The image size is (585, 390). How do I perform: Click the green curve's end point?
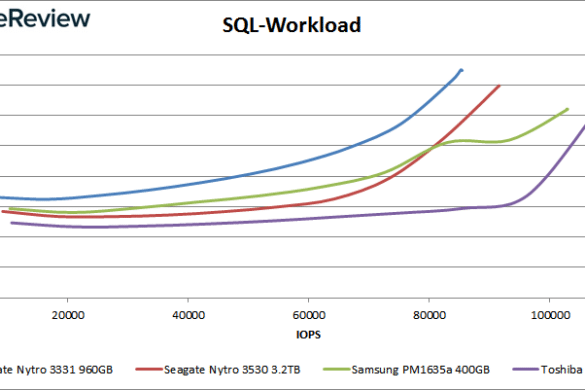point(567,109)
